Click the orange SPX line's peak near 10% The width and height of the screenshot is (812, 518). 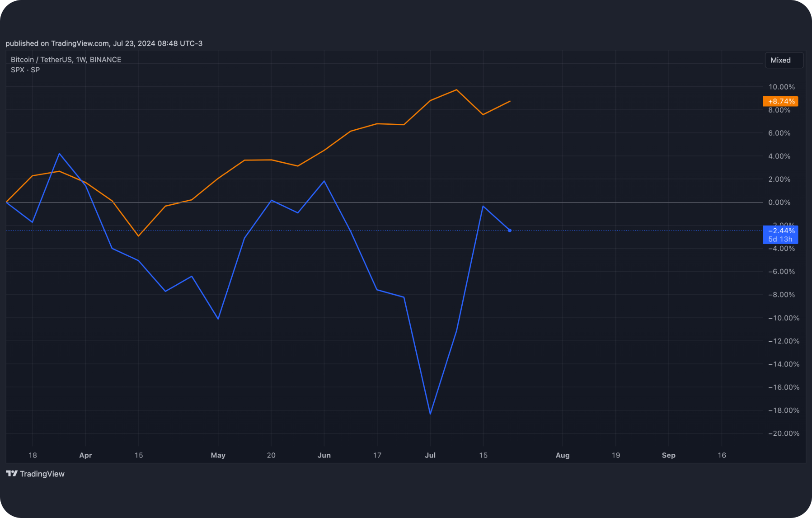pyautogui.click(x=457, y=90)
